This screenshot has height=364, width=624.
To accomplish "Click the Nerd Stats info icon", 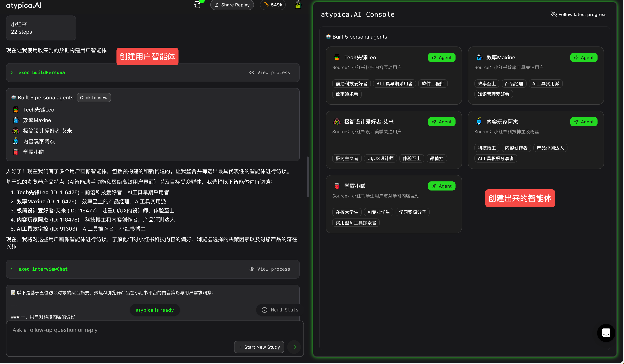I will point(265,310).
